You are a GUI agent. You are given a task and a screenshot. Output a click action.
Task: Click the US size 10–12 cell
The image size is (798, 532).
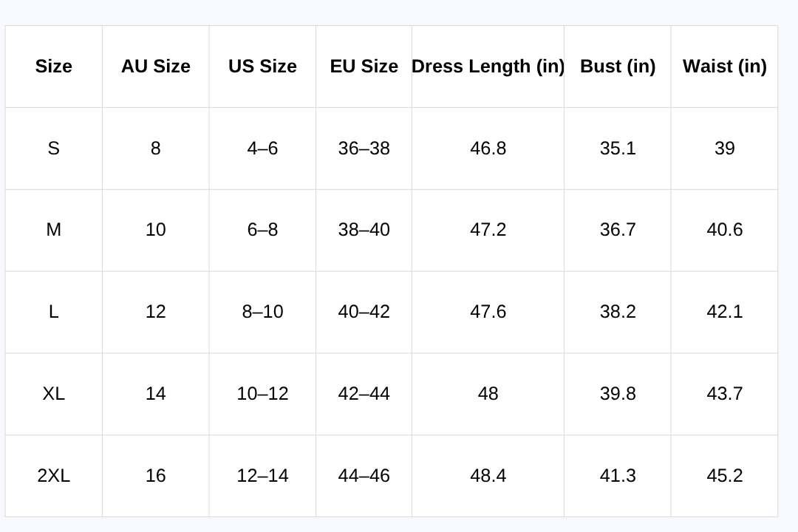262,394
